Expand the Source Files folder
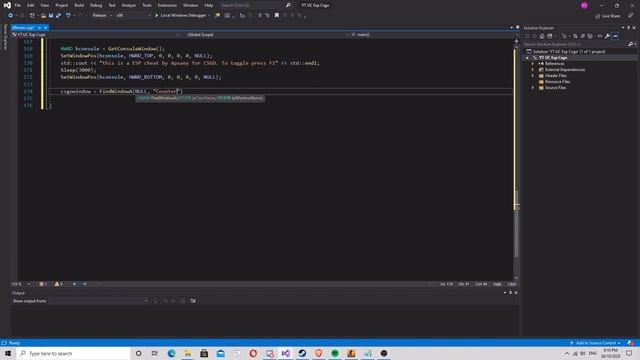The image size is (640, 360). pos(533,88)
